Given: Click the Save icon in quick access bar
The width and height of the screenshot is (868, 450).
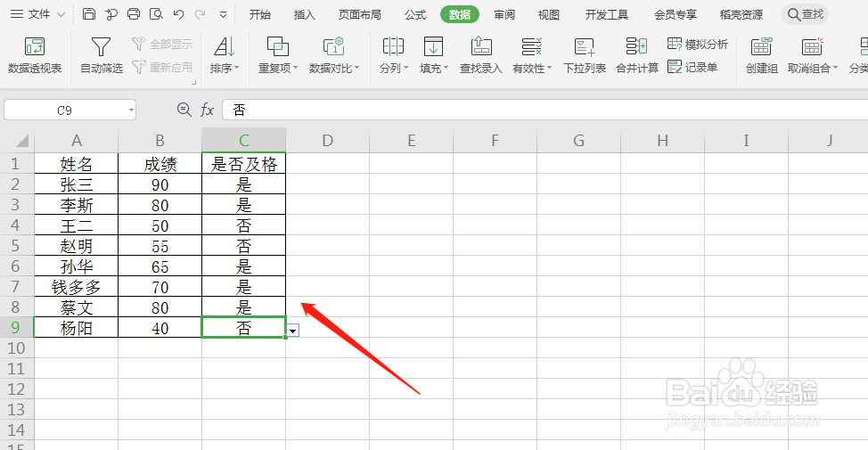Looking at the screenshot, I should tap(88, 14).
